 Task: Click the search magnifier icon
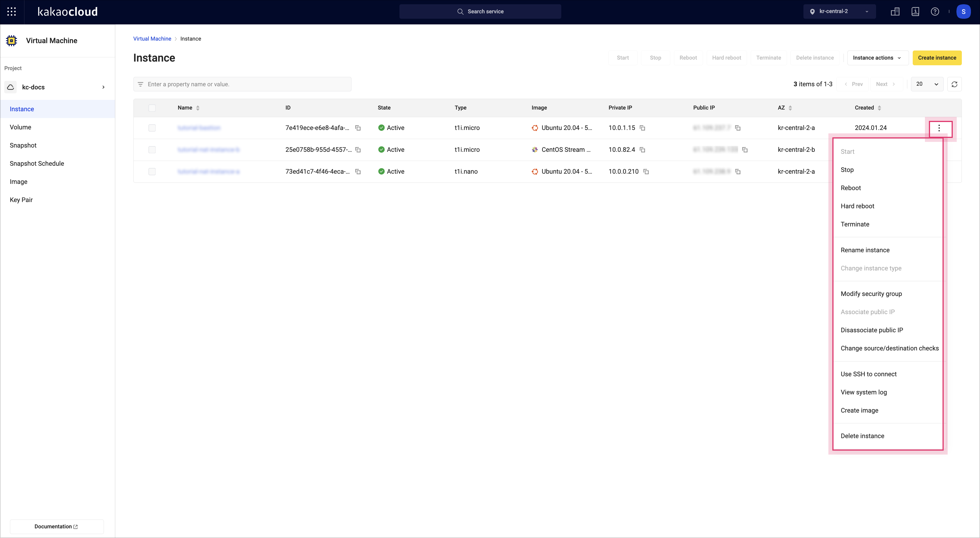[460, 12]
